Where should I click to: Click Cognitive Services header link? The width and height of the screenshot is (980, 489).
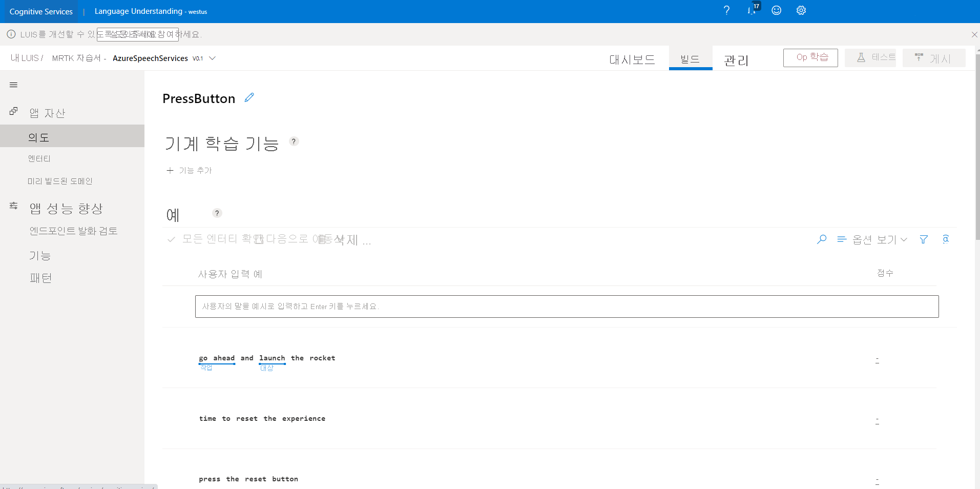[x=41, y=11]
